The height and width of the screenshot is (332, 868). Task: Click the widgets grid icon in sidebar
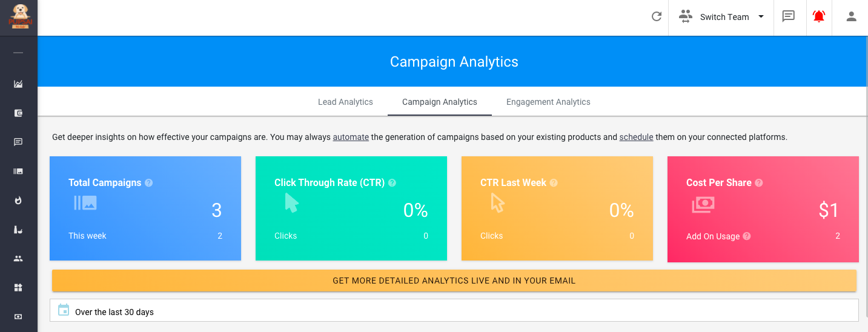point(18,288)
